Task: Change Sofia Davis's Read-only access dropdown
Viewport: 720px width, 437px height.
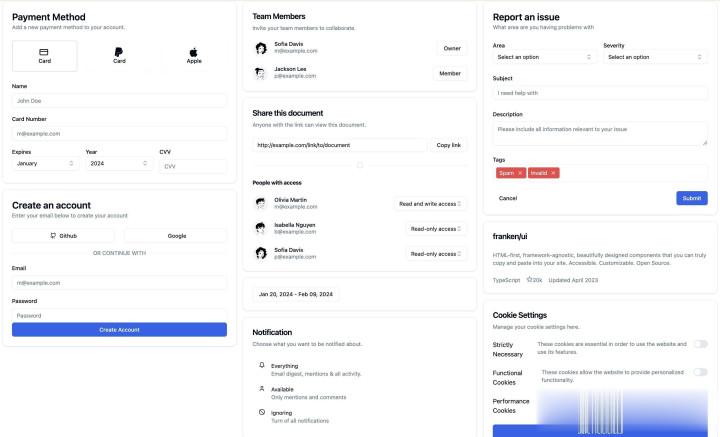Action: 436,254
